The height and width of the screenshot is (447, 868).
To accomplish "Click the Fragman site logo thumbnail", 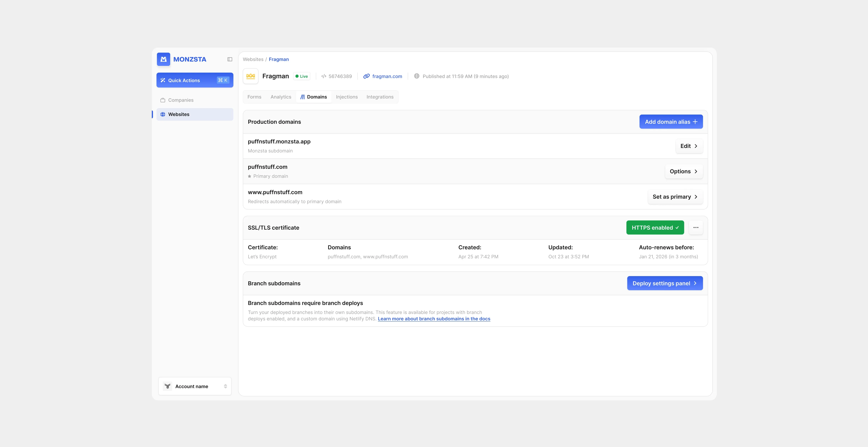I will [x=250, y=76].
